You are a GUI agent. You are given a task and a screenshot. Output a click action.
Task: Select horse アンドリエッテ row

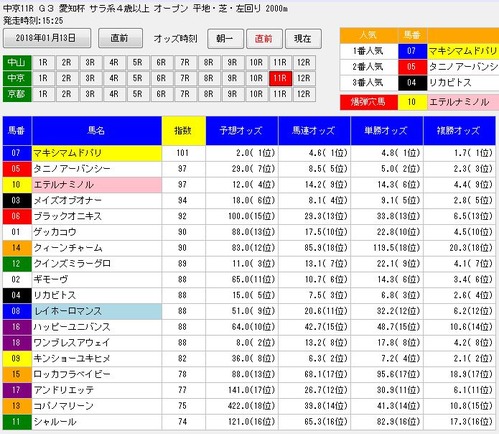click(x=249, y=390)
